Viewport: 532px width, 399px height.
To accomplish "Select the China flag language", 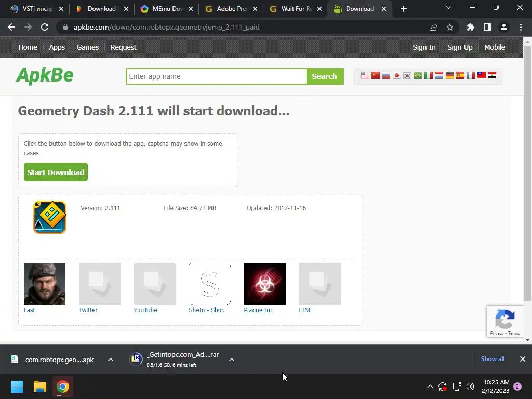I will click(376, 75).
